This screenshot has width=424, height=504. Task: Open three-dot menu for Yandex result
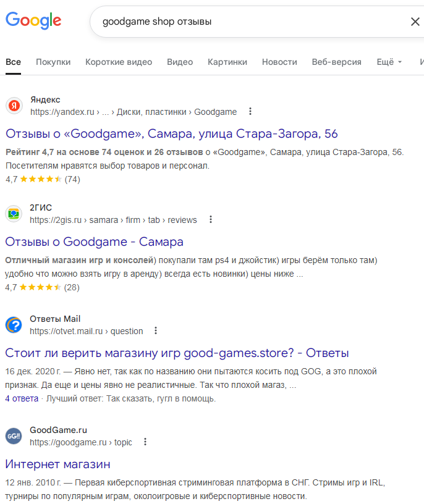tap(250, 112)
